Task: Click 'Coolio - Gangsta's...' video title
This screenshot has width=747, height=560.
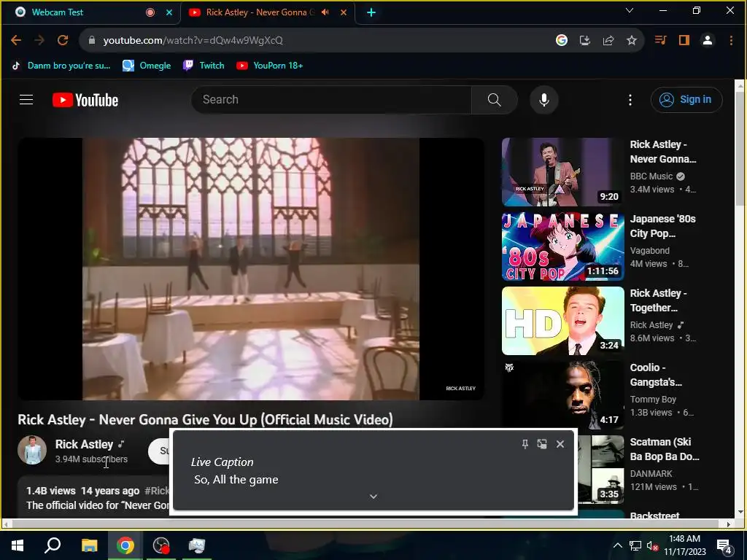Action: (656, 375)
